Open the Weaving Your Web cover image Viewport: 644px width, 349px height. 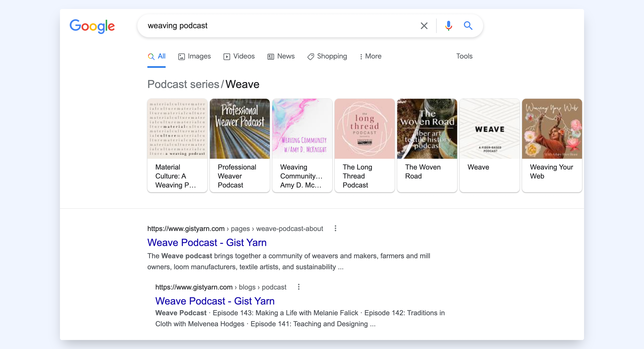[552, 128]
